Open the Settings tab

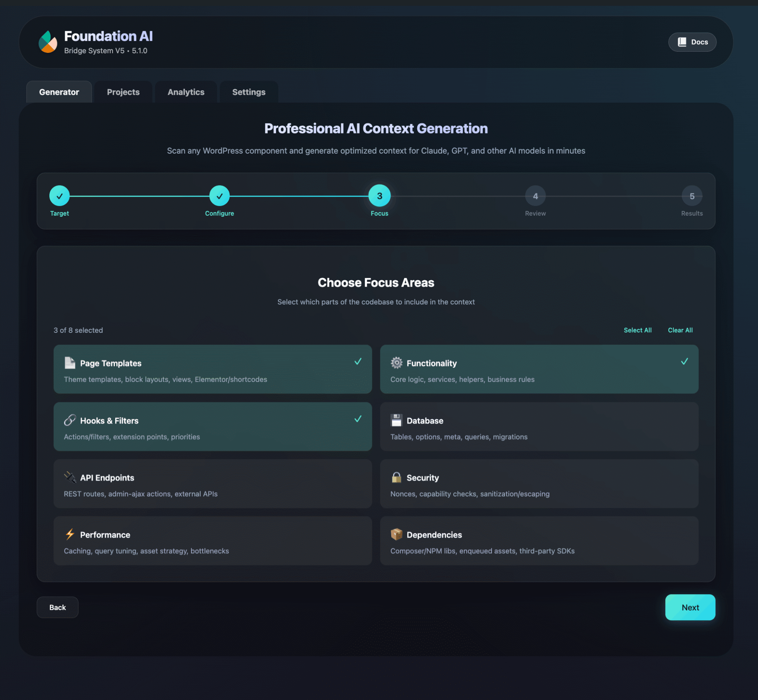click(249, 92)
